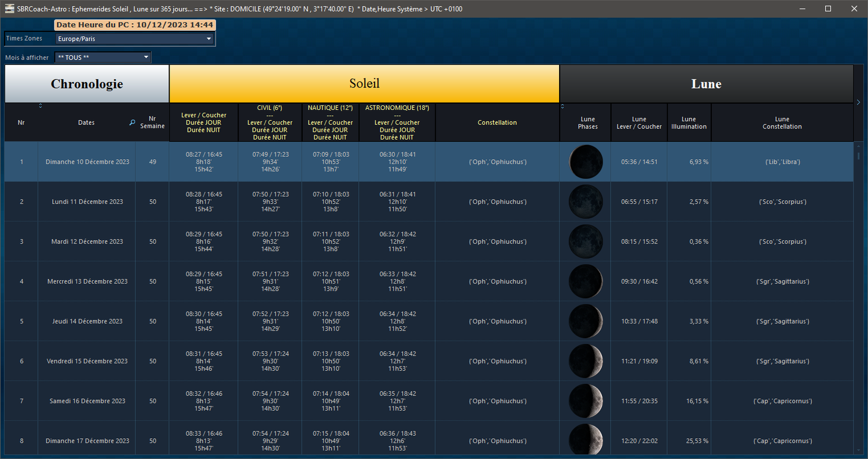Click moon phase image for Vendredi 15 Décembre
The width and height of the screenshot is (868, 459).
[x=586, y=361]
